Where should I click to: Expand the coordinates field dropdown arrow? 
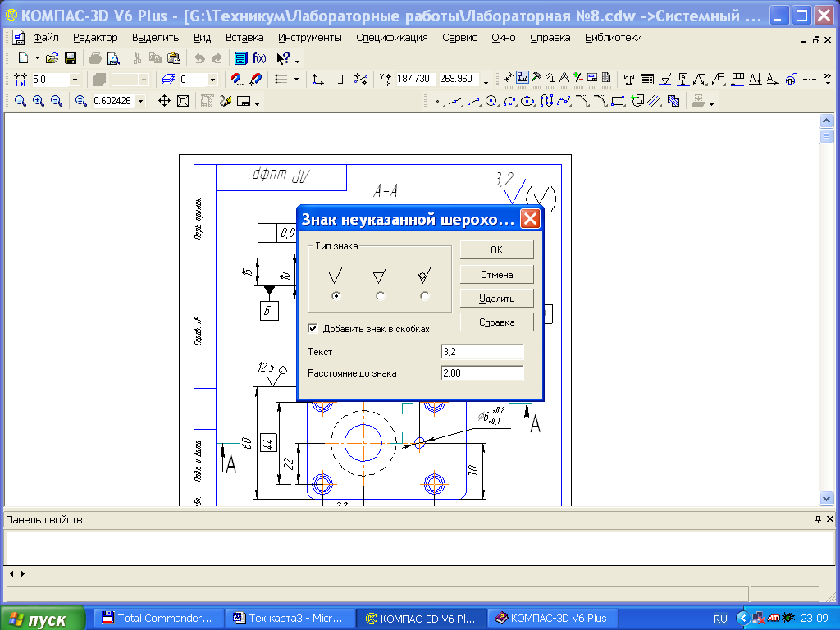point(486,81)
